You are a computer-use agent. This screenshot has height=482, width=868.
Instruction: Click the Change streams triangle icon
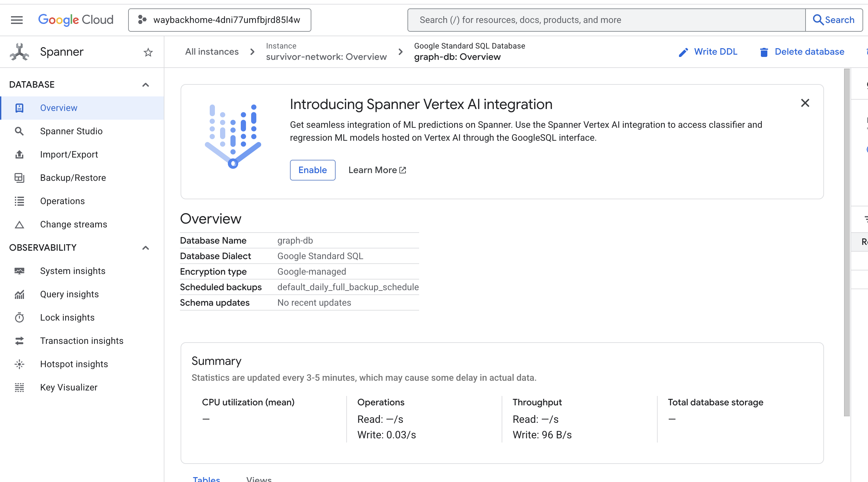tap(19, 224)
